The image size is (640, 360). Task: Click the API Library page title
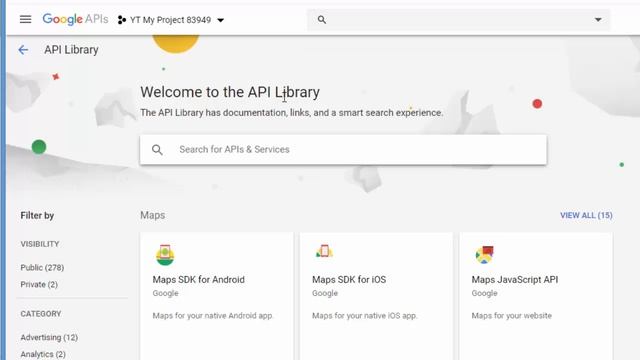point(71,50)
